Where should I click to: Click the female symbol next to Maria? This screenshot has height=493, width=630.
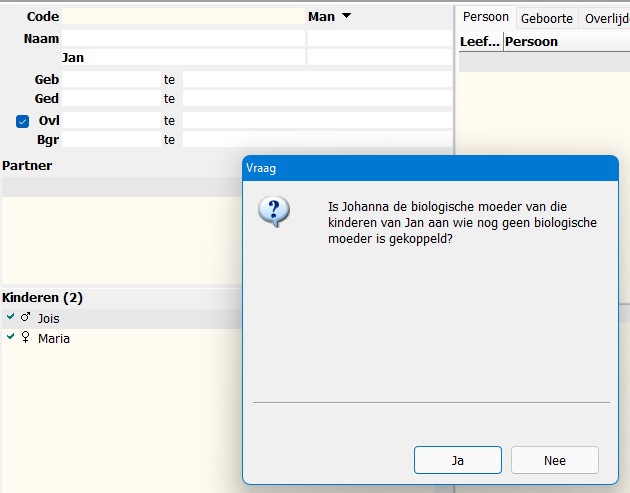pos(25,338)
